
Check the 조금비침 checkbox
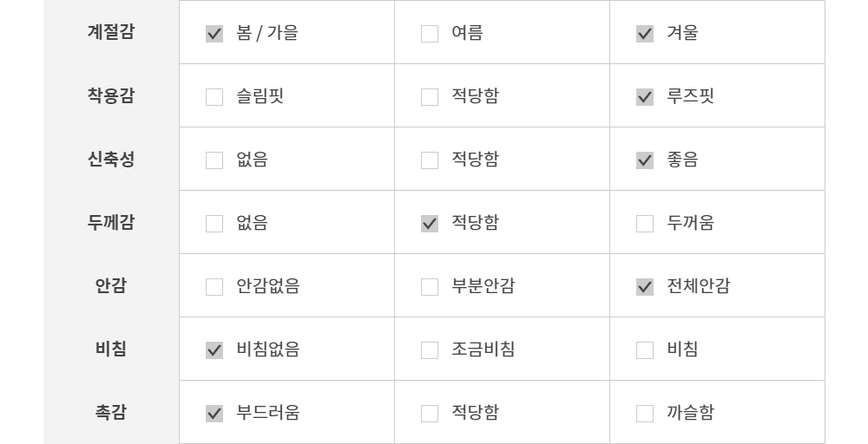pos(430,350)
